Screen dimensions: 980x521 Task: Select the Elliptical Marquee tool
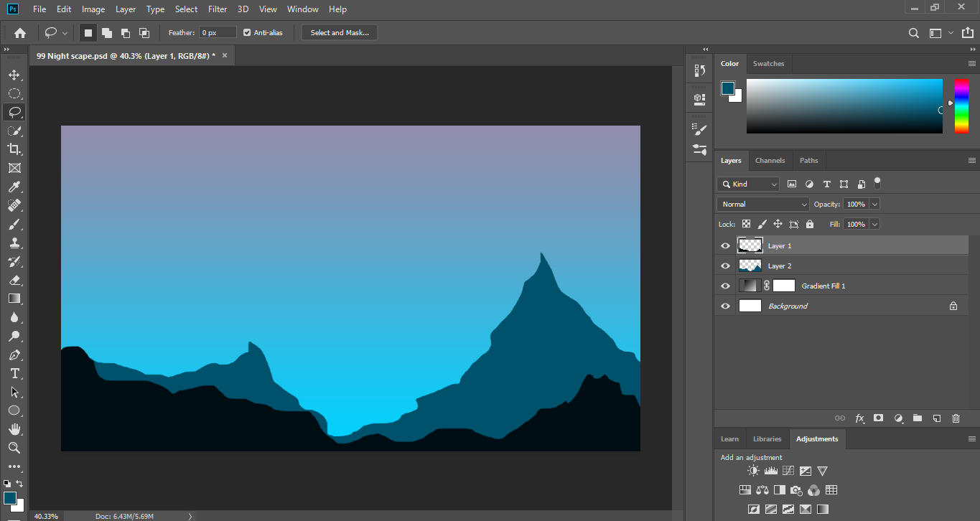click(14, 93)
